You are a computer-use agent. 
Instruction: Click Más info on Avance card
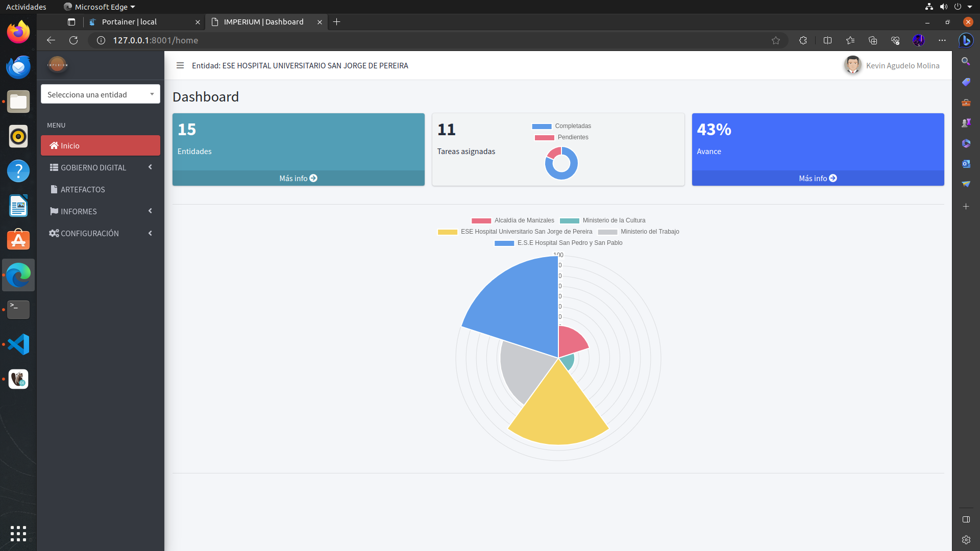pos(818,178)
